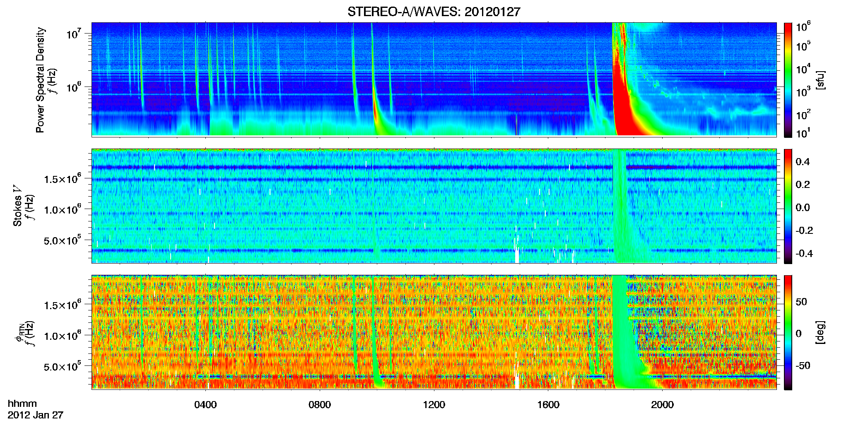Select the 1.5×10^6 tick on the Stokes V axis
The image size is (868, 447).
coord(63,179)
